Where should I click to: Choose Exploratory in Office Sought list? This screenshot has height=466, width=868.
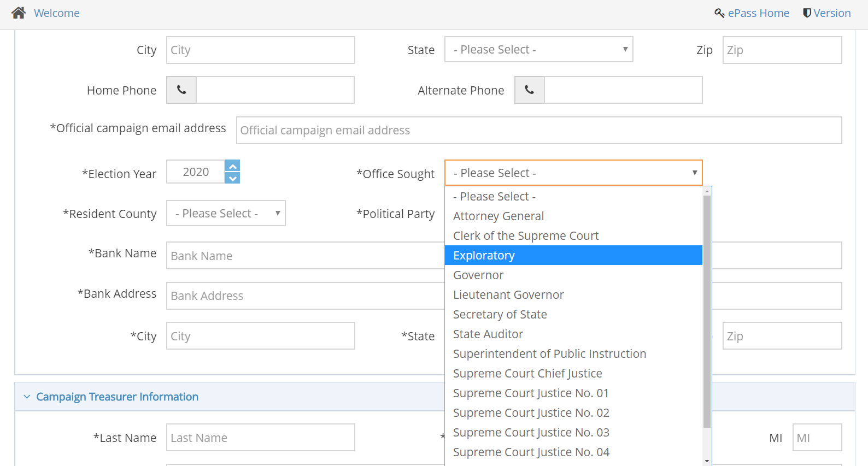(484, 256)
